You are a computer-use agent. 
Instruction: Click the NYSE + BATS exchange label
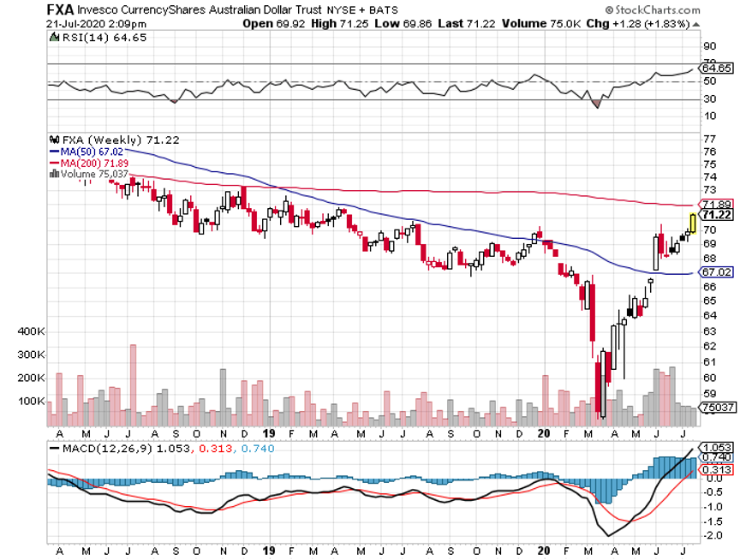click(x=362, y=10)
